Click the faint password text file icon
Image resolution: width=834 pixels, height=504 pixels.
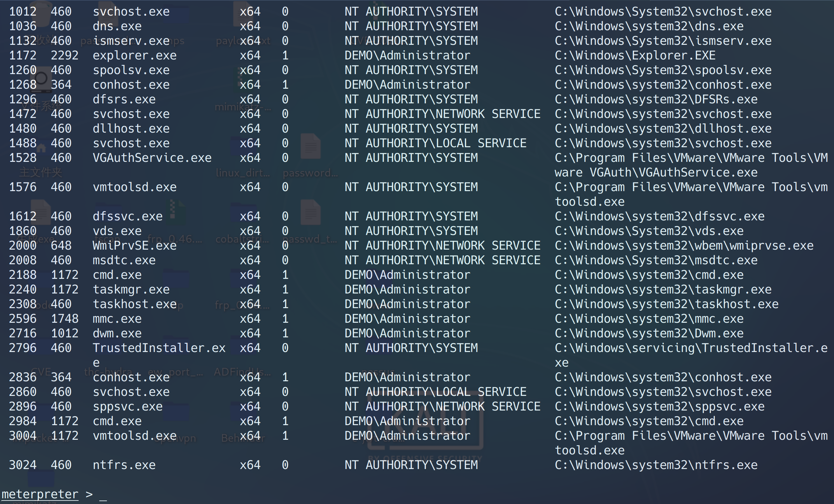coord(310,147)
